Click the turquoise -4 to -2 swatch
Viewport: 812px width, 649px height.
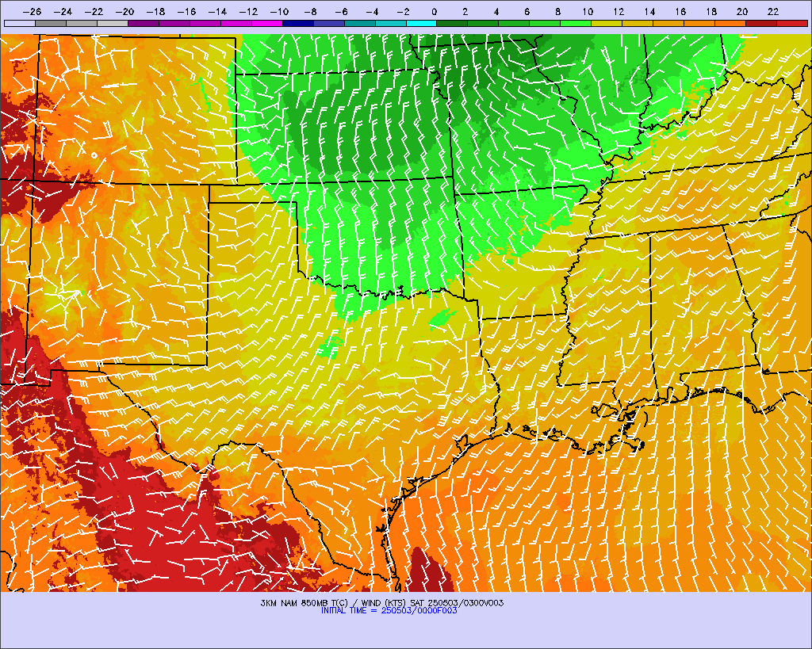[x=390, y=23]
